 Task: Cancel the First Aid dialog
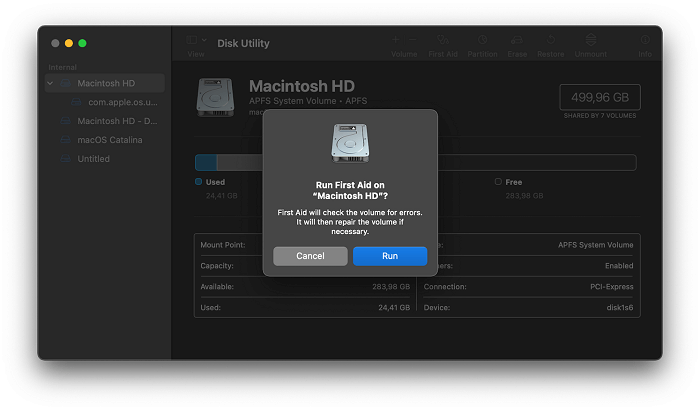[x=310, y=256]
